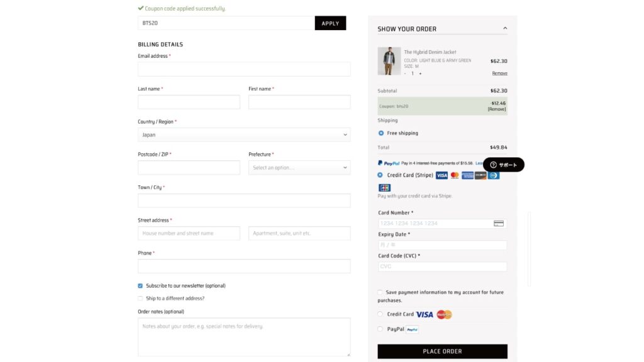Click the Card Code CVC input field
The image size is (644, 362).
[x=442, y=266]
